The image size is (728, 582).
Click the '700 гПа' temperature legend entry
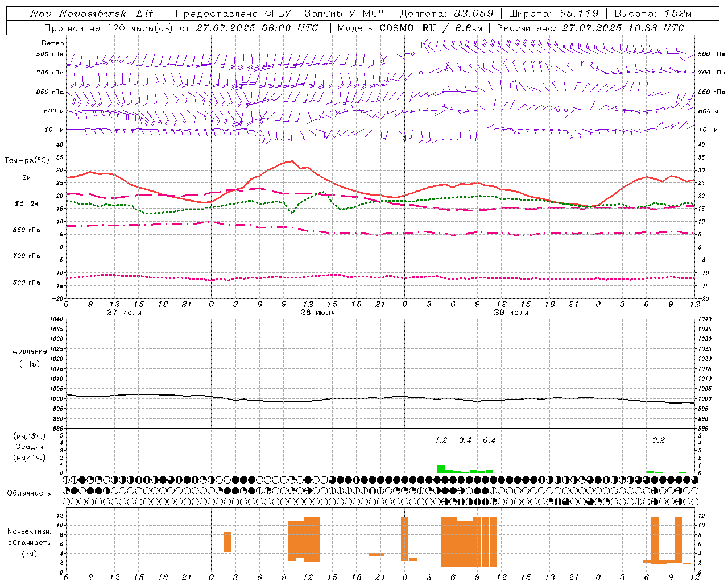[27, 256]
